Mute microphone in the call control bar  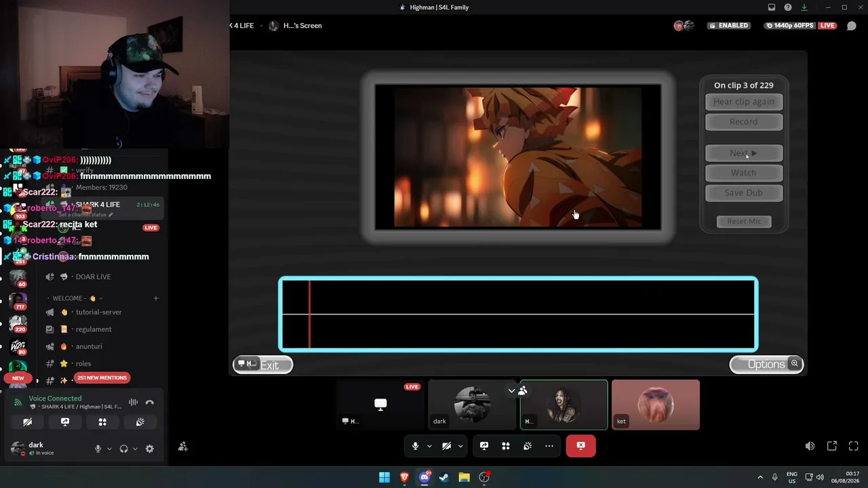(x=415, y=446)
